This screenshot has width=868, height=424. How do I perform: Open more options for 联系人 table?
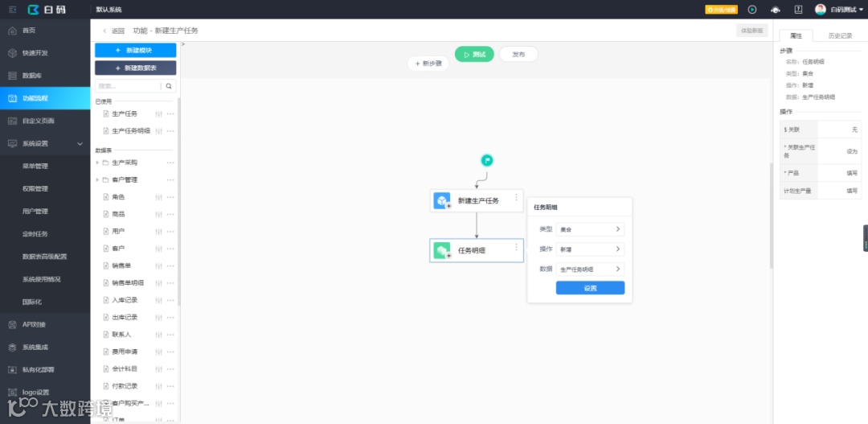coord(170,335)
